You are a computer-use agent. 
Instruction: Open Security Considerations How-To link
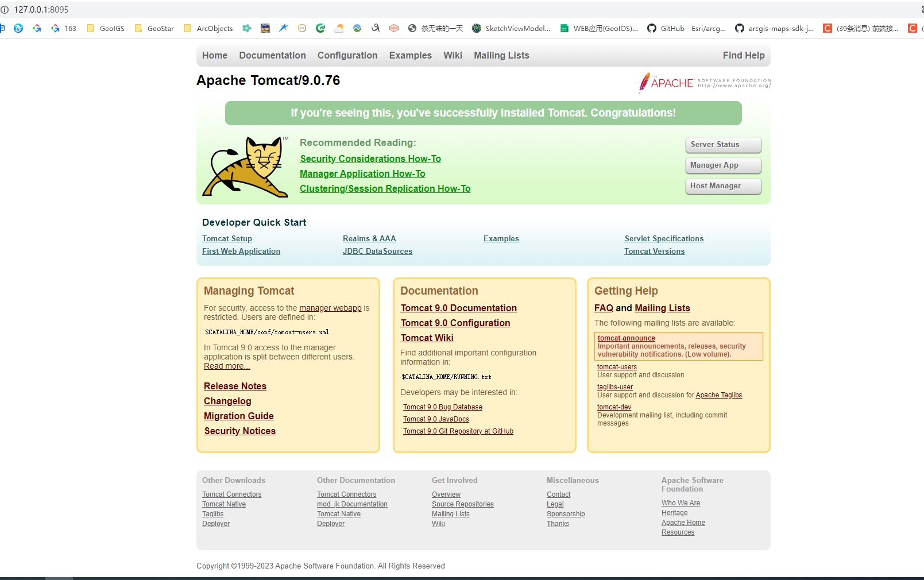370,158
